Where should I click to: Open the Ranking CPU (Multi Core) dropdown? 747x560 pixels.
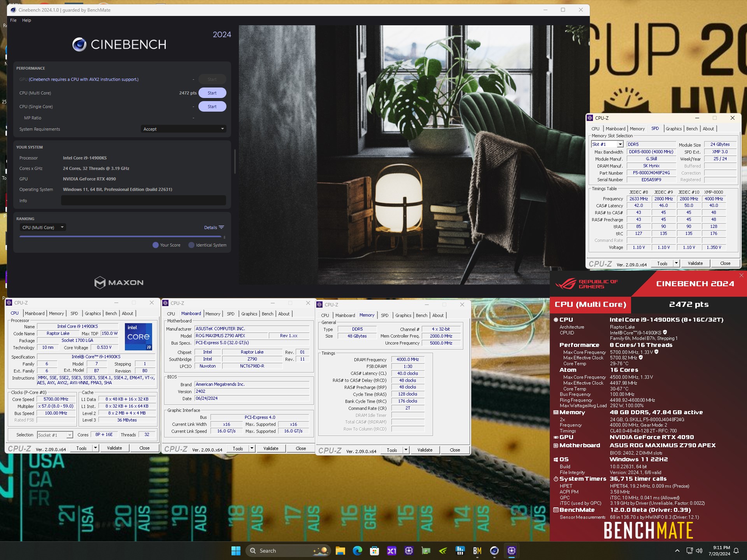43,227
